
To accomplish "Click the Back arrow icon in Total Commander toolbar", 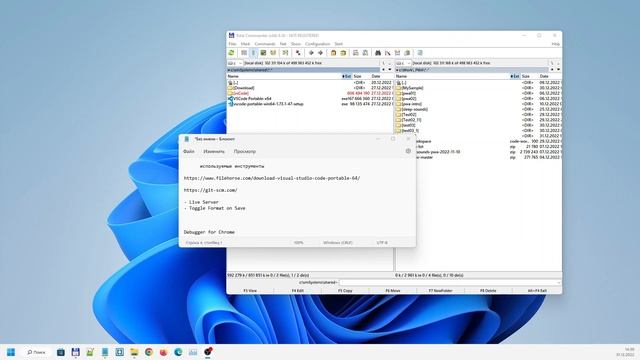I will (311, 53).
